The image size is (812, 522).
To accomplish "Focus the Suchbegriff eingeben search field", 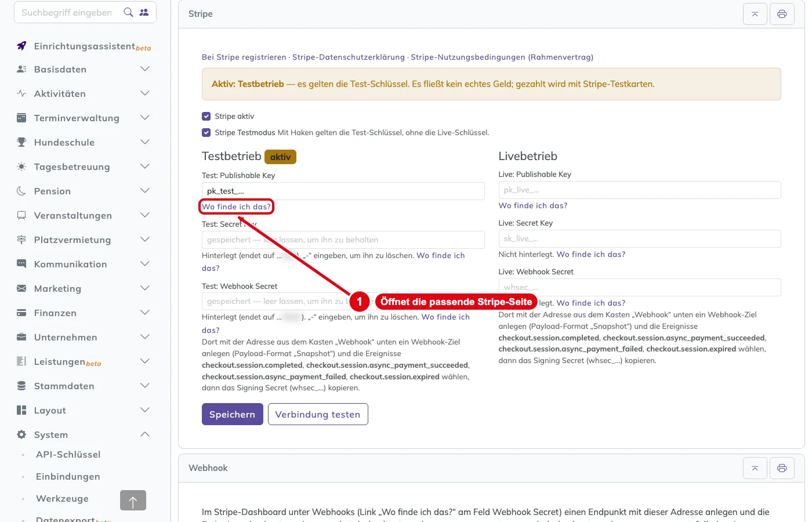I will pyautogui.click(x=67, y=12).
